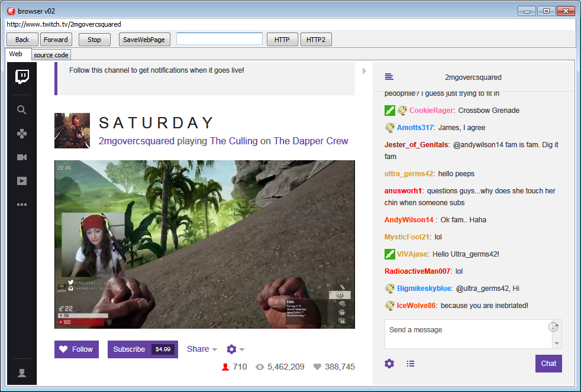Follow the channel with the Follow button
The image size is (581, 392).
pyautogui.click(x=77, y=349)
